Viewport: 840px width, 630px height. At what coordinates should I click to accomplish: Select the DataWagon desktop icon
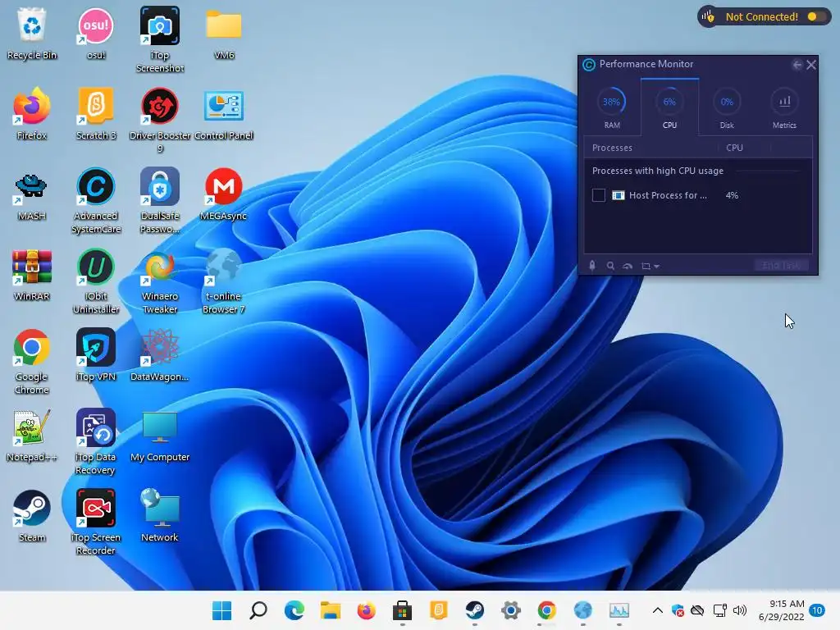(160, 354)
